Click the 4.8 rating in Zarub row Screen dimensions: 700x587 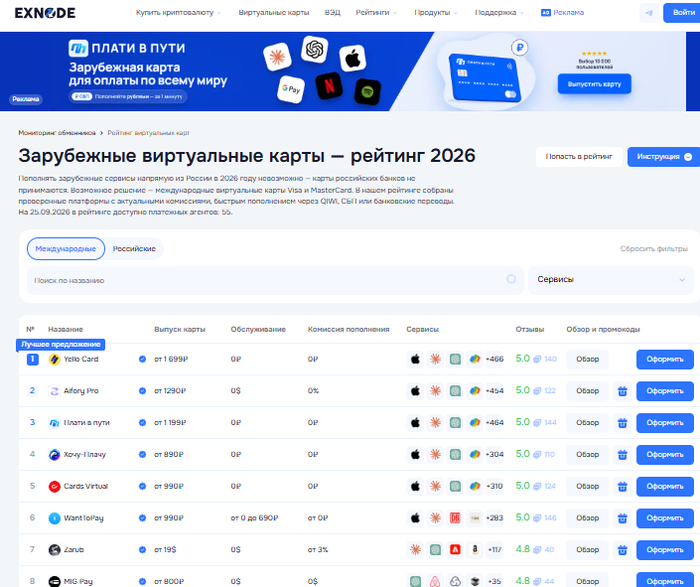(x=522, y=549)
